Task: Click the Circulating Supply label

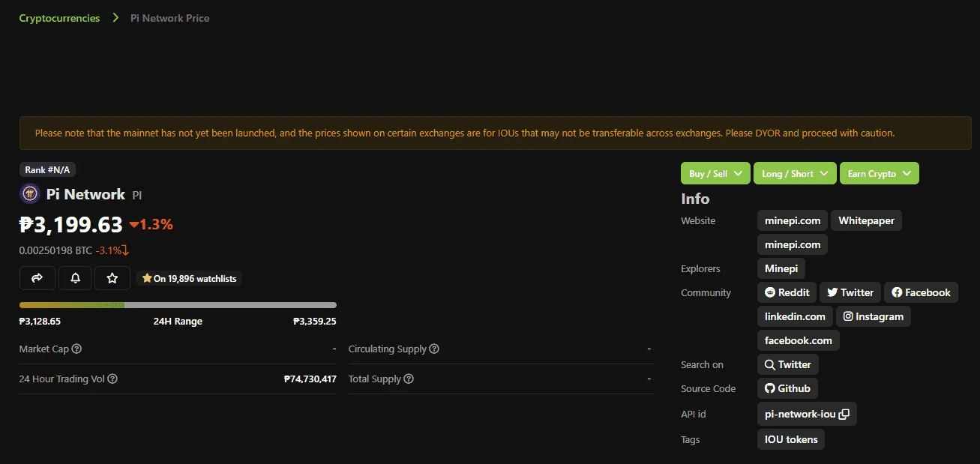Action: [388, 349]
